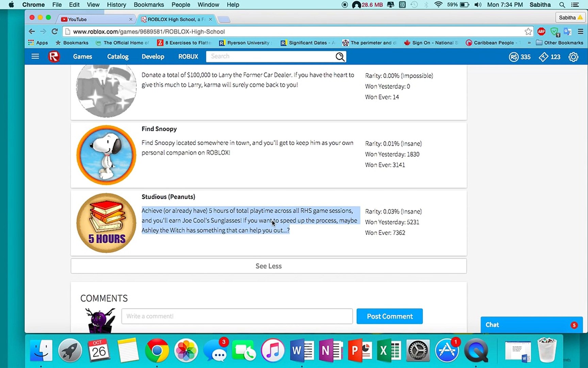This screenshot has height=368, width=588.
Task: Click the Write a comment field
Action: click(x=237, y=316)
